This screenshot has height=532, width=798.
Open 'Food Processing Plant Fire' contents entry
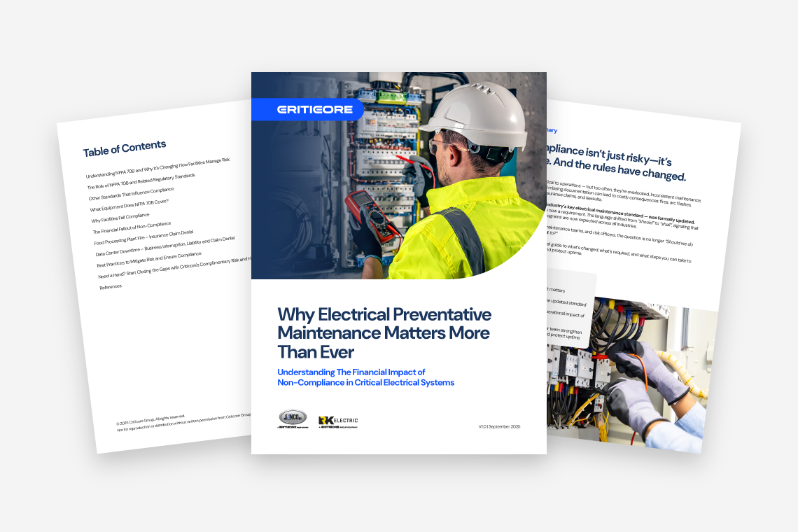[143, 237]
